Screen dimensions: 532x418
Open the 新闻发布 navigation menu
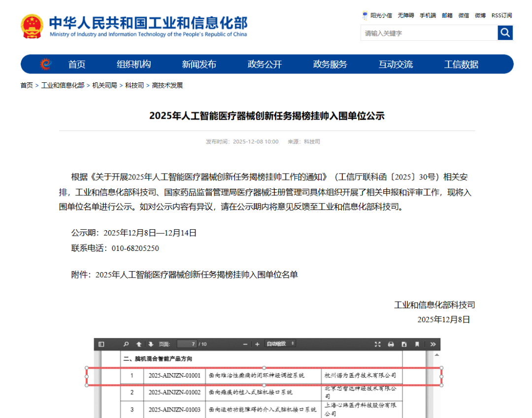(x=199, y=64)
